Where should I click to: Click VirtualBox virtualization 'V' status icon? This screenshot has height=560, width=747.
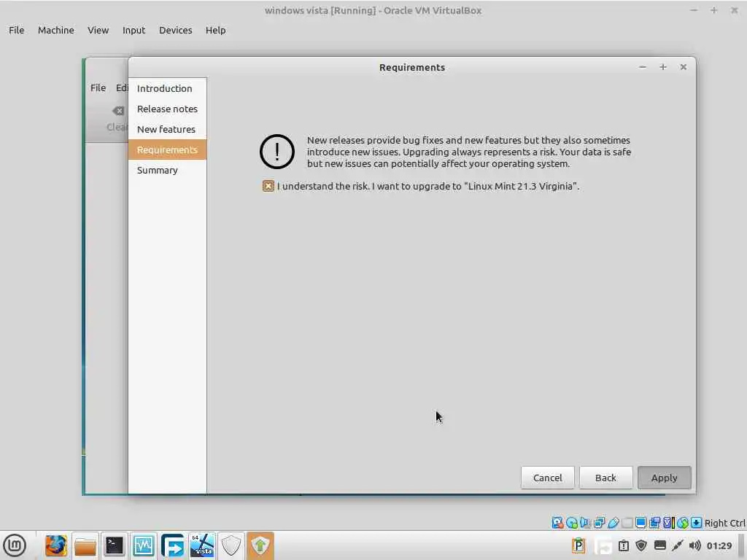(668, 523)
